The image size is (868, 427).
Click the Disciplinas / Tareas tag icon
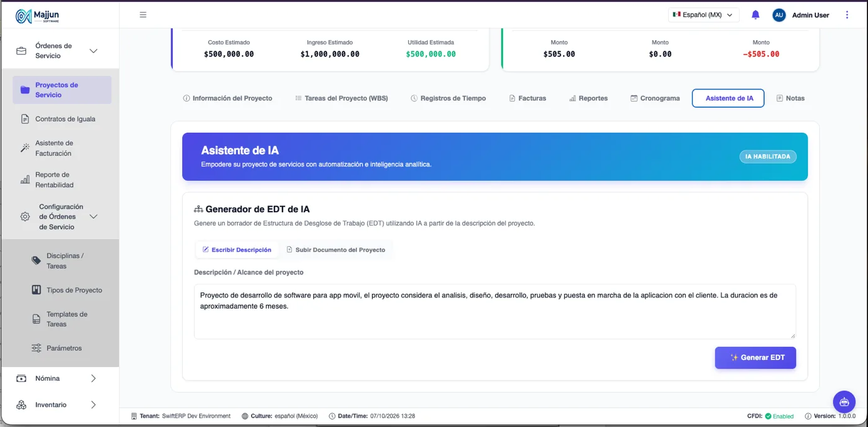coord(36,261)
